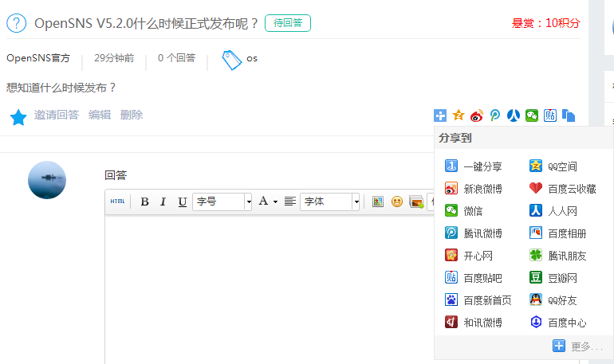Select 百度云收藏 in share menu
614x364 pixels.
point(563,189)
